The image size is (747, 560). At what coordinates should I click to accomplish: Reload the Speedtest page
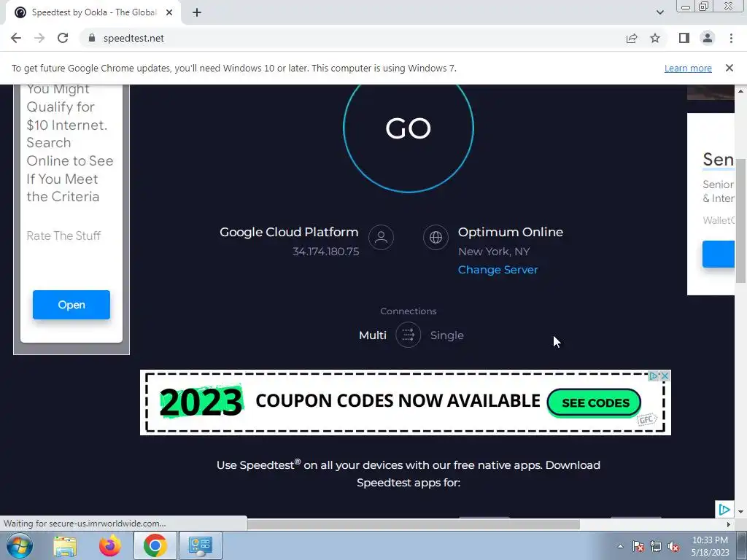coord(63,38)
